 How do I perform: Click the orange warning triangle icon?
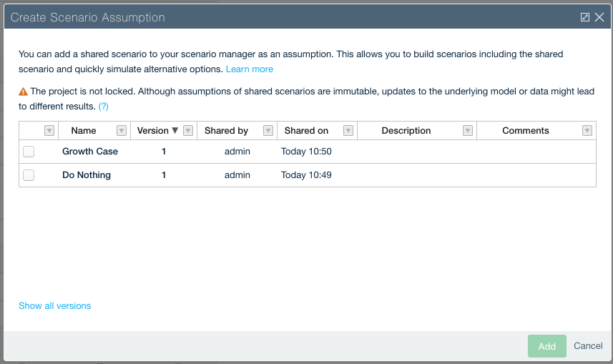23,92
